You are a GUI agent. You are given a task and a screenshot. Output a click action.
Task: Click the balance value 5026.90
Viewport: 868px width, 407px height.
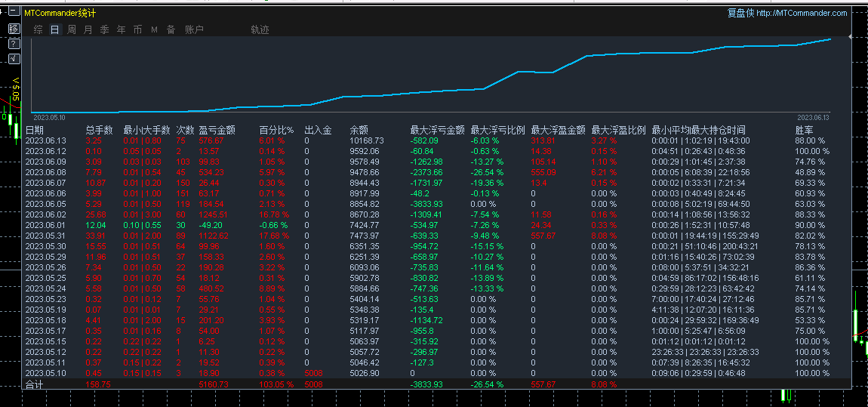click(365, 373)
